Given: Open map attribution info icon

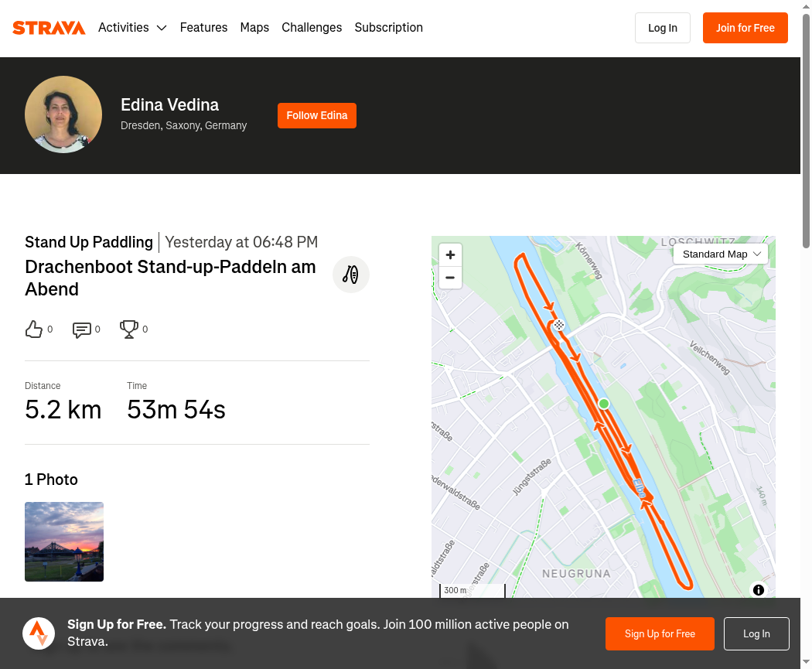Looking at the screenshot, I should (759, 590).
